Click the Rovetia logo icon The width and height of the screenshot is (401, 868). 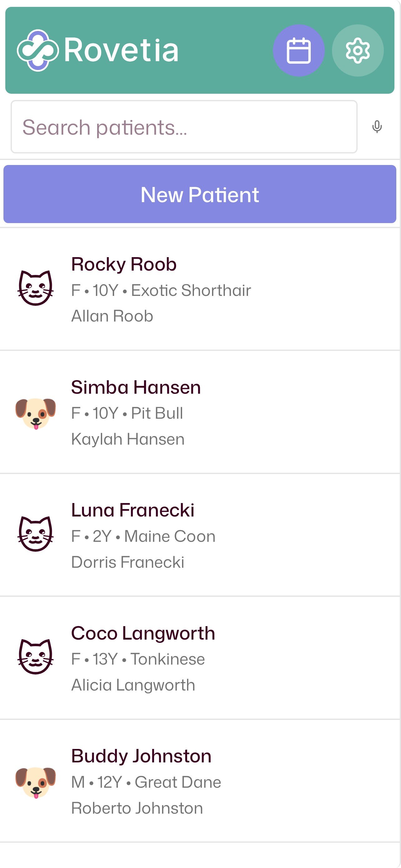38,50
